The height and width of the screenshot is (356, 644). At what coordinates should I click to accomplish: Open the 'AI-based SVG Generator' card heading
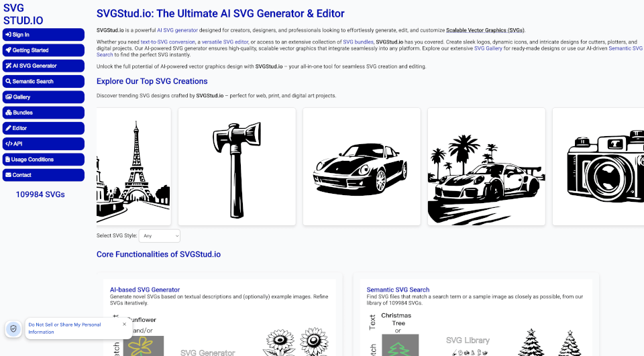pos(145,290)
